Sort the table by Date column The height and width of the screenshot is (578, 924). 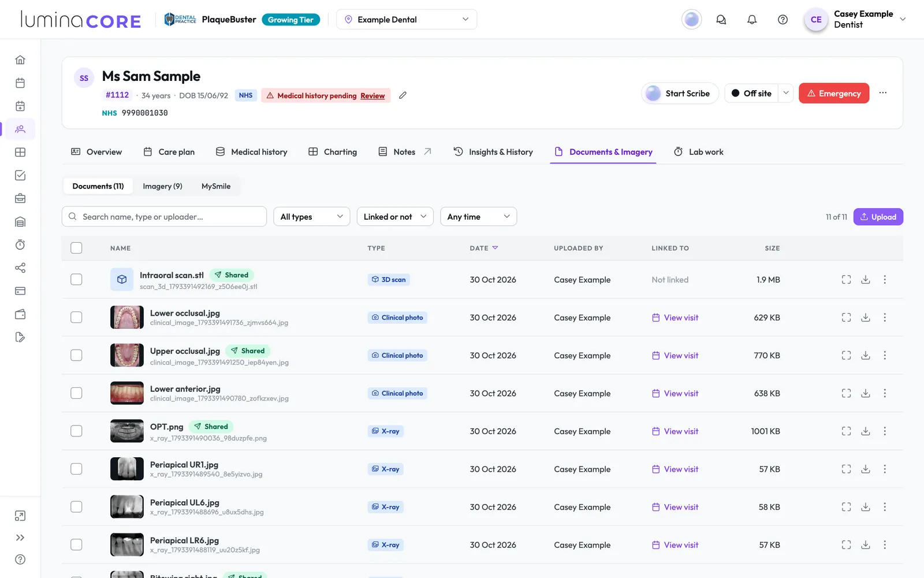click(x=484, y=248)
